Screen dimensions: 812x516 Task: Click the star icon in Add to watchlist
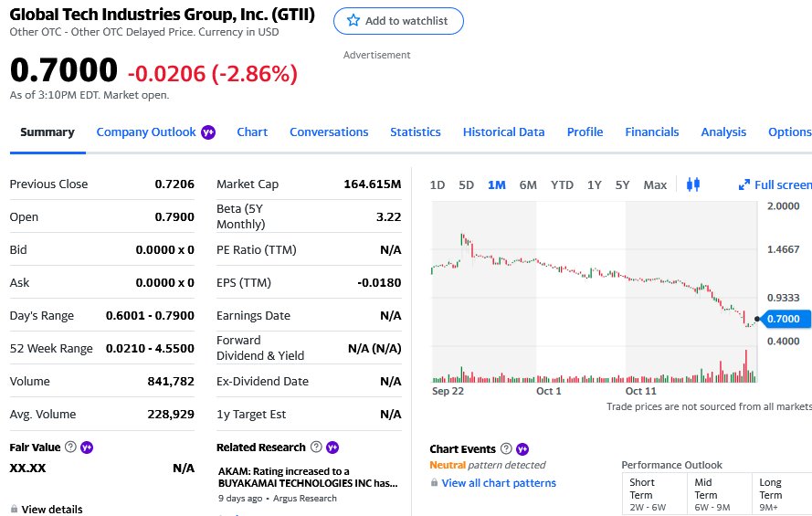click(353, 21)
